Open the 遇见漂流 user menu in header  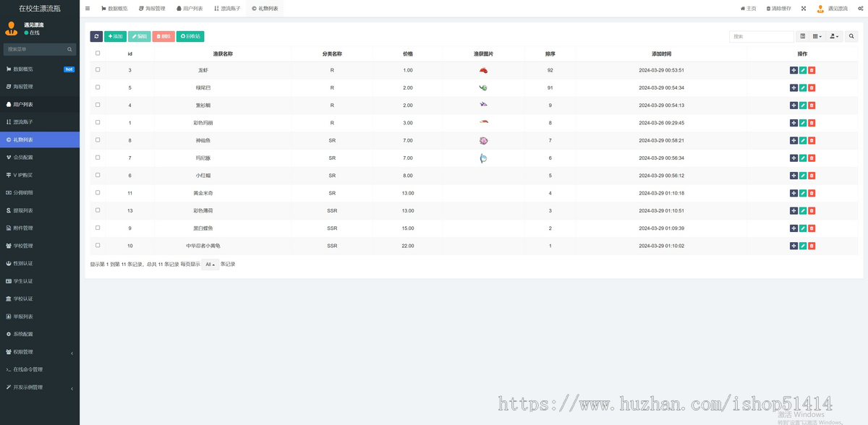pyautogui.click(x=834, y=9)
